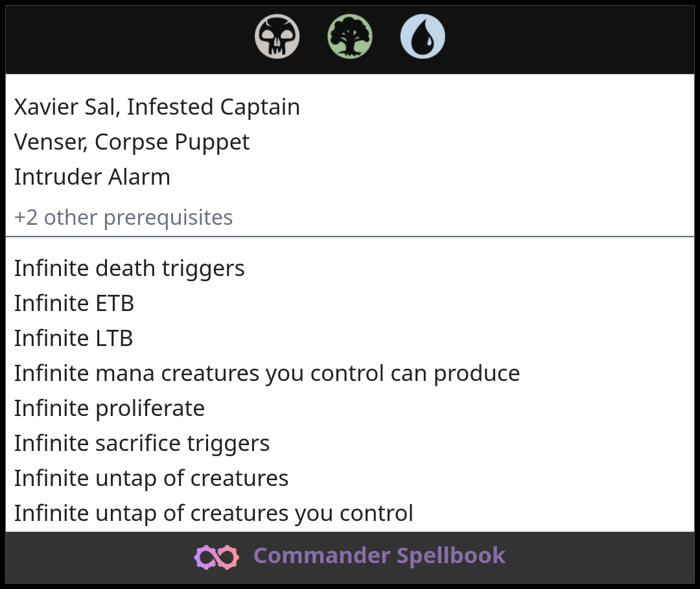
Task: Select the Venser, Corpse Puppet card name
Action: [132, 142]
